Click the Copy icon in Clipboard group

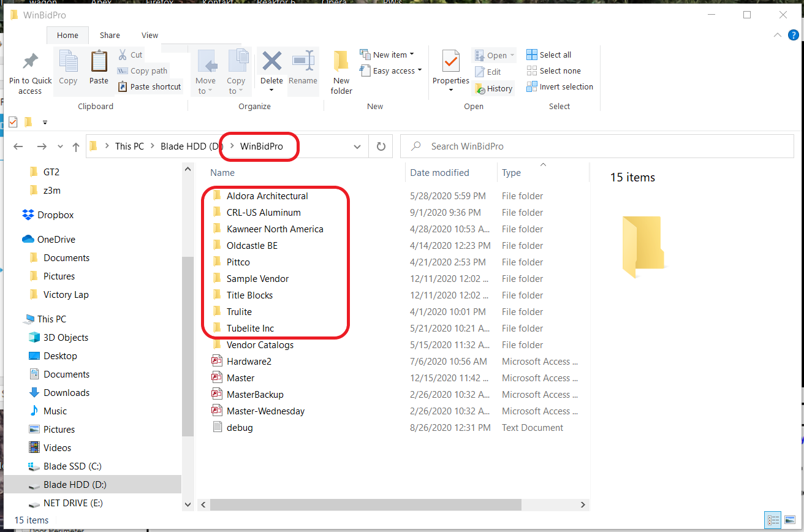click(x=68, y=61)
